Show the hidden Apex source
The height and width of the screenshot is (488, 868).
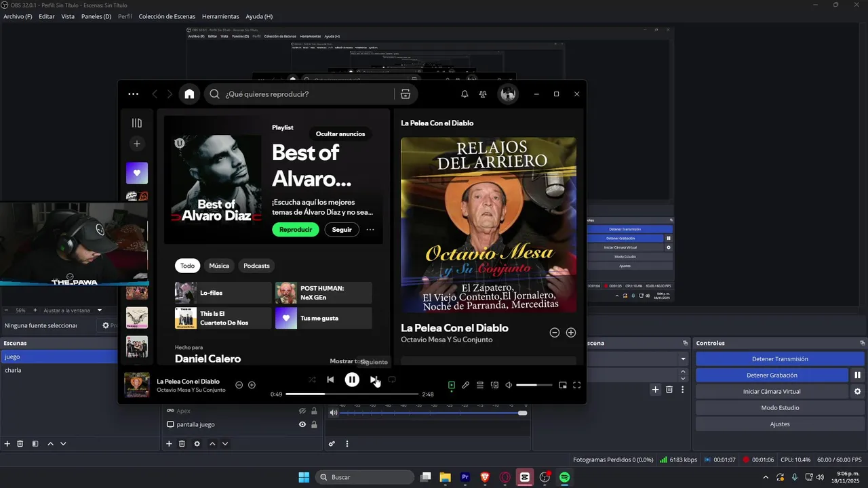(x=302, y=411)
